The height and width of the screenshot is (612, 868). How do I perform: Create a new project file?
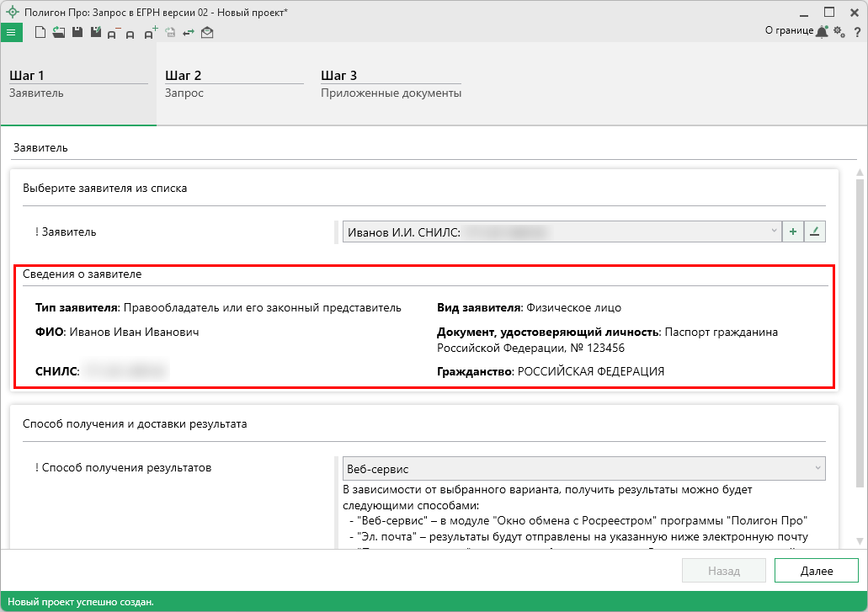tap(40, 32)
